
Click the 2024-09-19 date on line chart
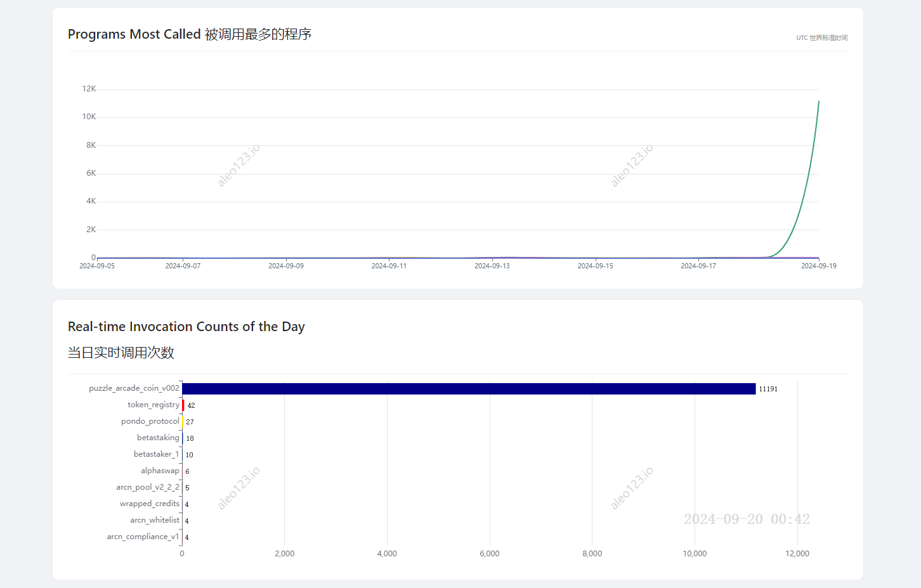(x=818, y=266)
